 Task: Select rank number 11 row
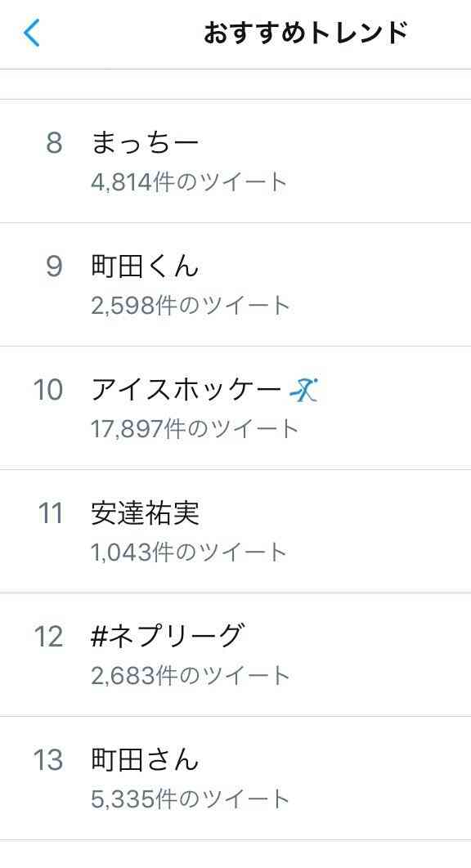(x=235, y=531)
